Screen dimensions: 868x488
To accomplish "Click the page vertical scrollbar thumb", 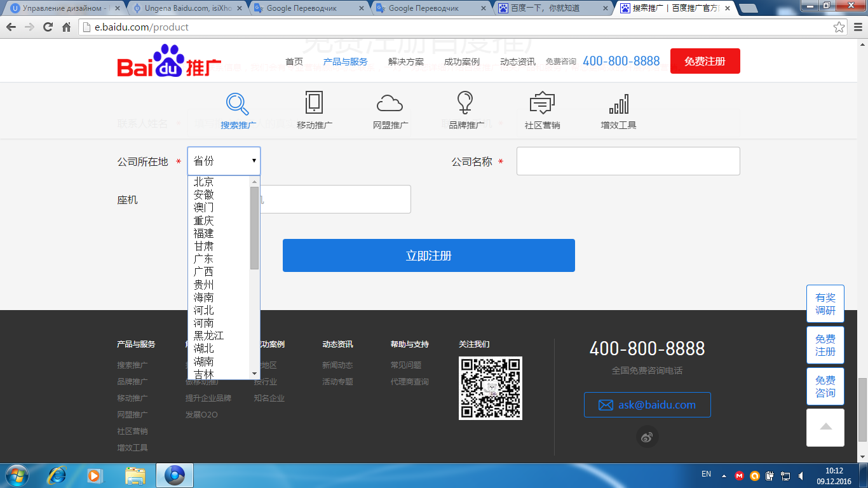I will [862, 410].
